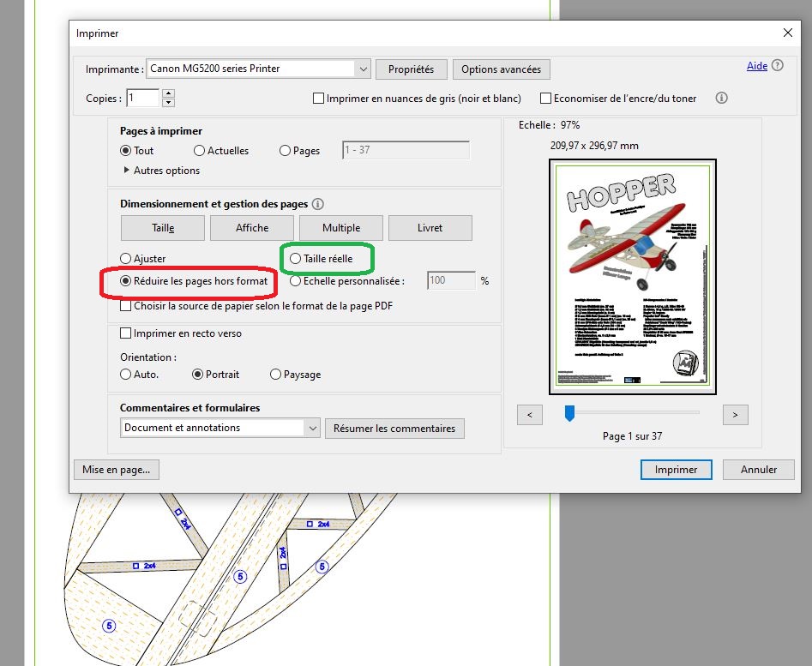
Task: Go to next preview page arrow
Action: (x=735, y=415)
